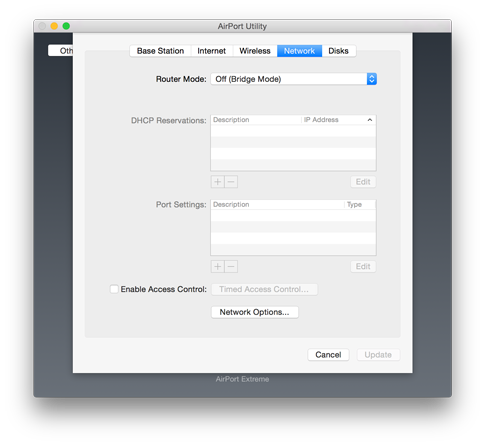Open the Wireless tab

pos(255,51)
